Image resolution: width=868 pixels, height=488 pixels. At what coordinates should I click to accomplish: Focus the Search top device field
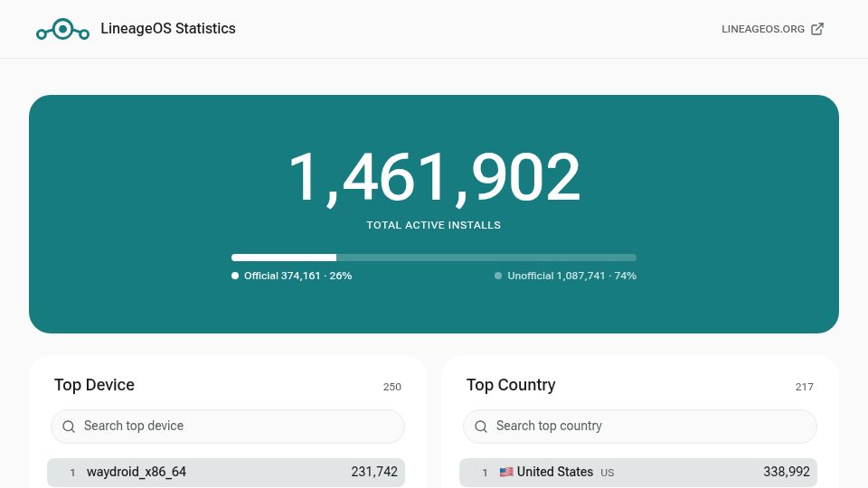coord(228,426)
